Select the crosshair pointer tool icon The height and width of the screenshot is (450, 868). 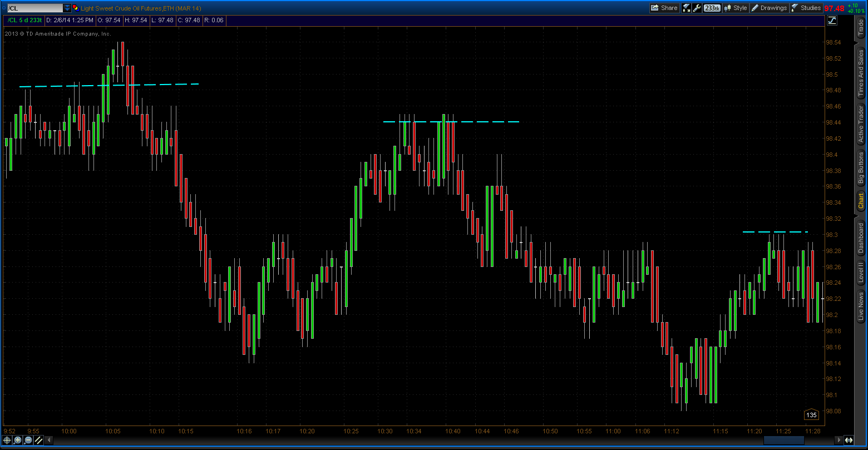coord(7,440)
